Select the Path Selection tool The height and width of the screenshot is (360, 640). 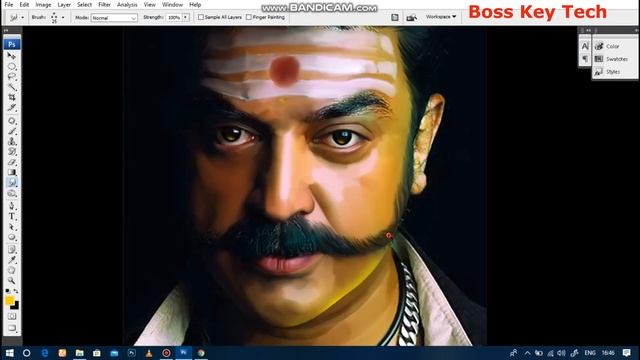[12, 227]
